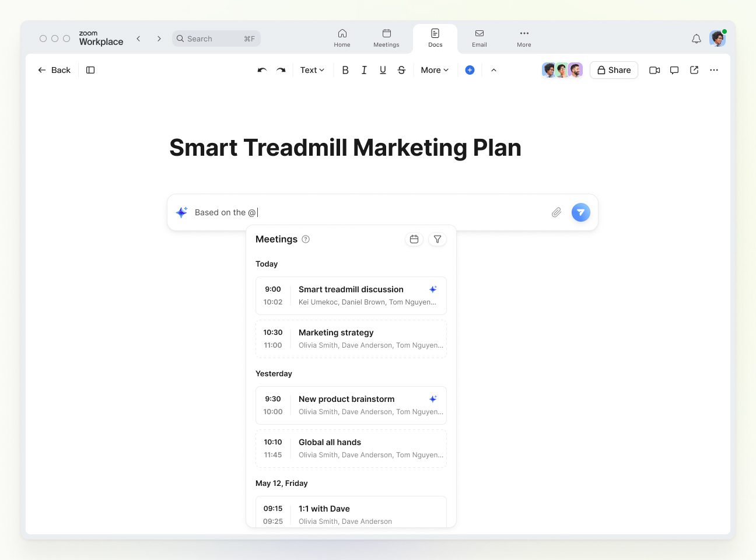Toggle bold formatting
This screenshot has width=756, height=560.
point(345,70)
